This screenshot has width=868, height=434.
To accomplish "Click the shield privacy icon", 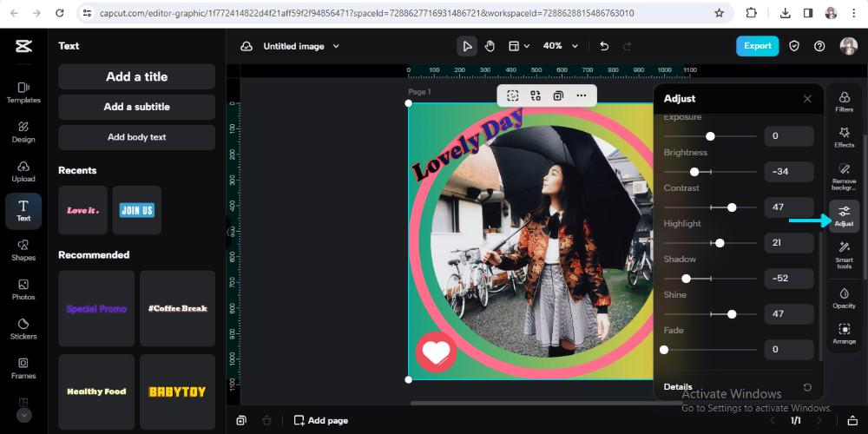I will (794, 47).
